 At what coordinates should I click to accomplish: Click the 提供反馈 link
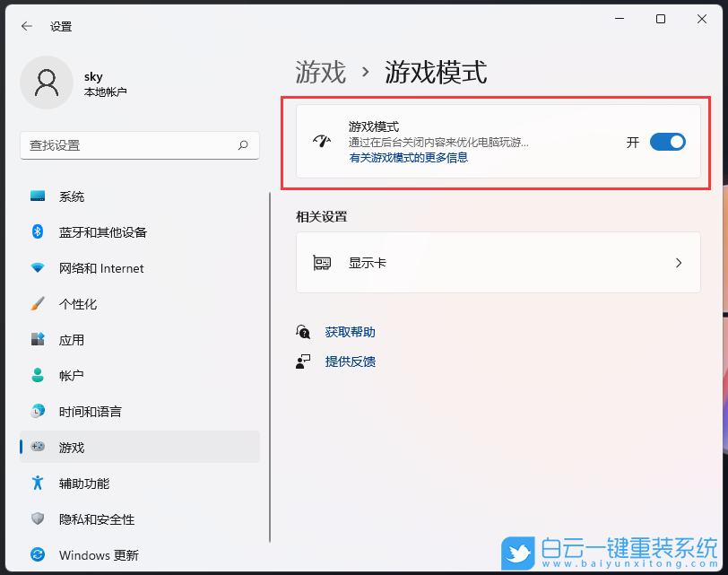click(x=350, y=362)
